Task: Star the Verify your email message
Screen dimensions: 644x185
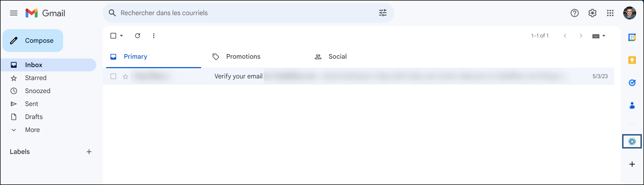Action: 125,76
